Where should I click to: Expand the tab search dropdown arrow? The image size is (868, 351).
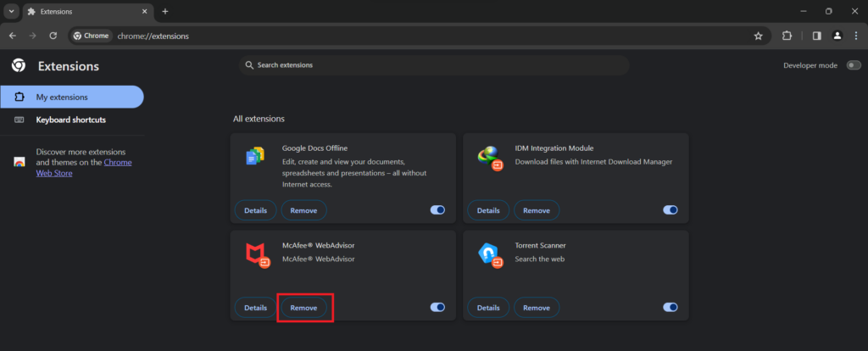12,11
